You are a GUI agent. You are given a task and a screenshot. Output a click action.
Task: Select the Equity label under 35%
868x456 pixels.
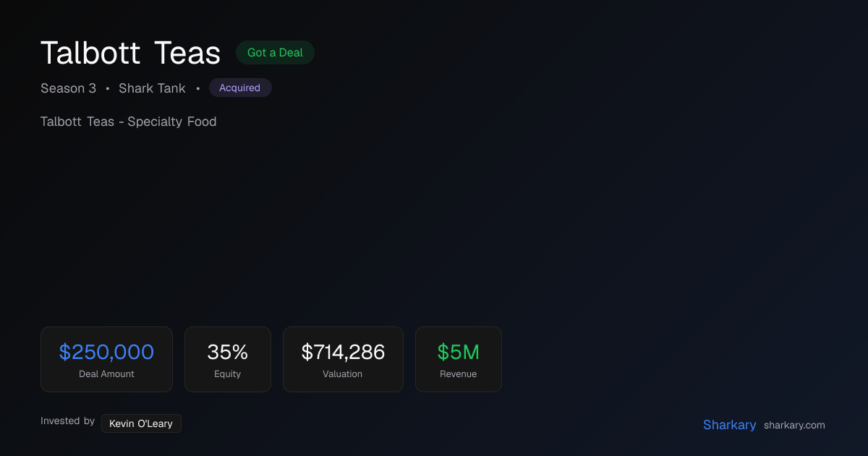[x=228, y=374]
